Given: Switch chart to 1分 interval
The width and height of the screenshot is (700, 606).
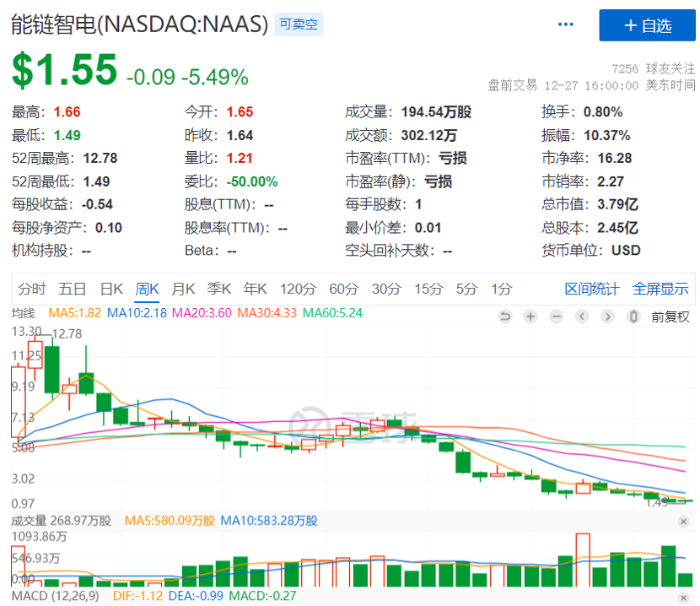Looking at the screenshot, I should click(x=501, y=289).
